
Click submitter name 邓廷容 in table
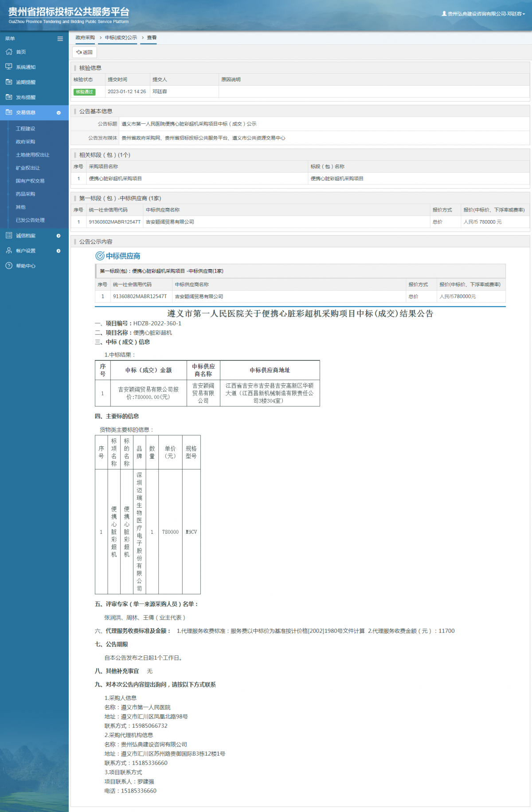click(x=160, y=91)
